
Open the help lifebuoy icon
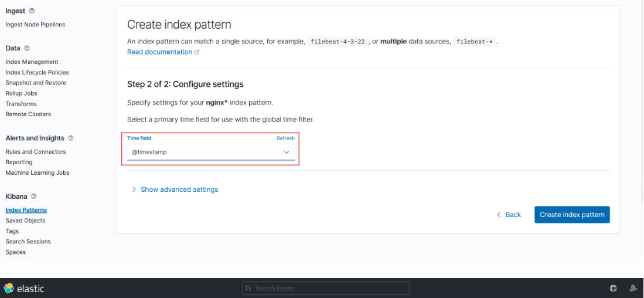pyautogui.click(x=613, y=288)
